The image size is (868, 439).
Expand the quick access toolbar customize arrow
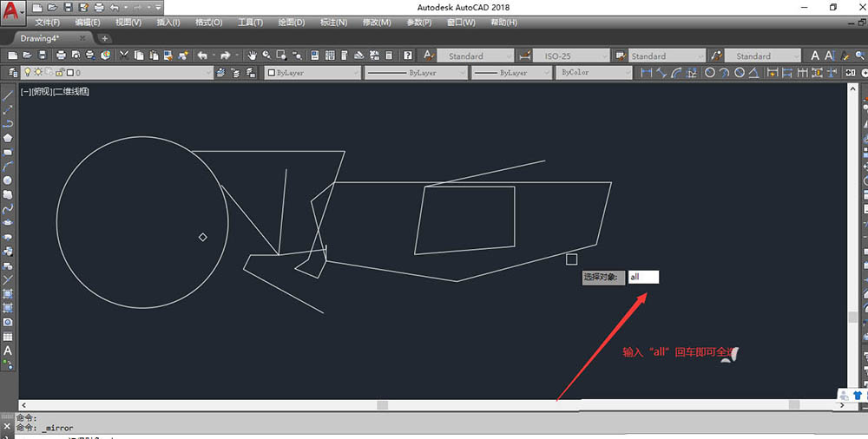pos(158,8)
